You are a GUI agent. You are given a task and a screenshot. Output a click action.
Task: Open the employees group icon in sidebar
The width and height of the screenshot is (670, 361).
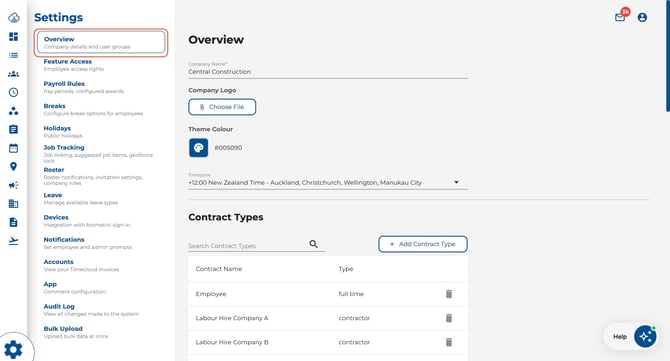point(14,74)
